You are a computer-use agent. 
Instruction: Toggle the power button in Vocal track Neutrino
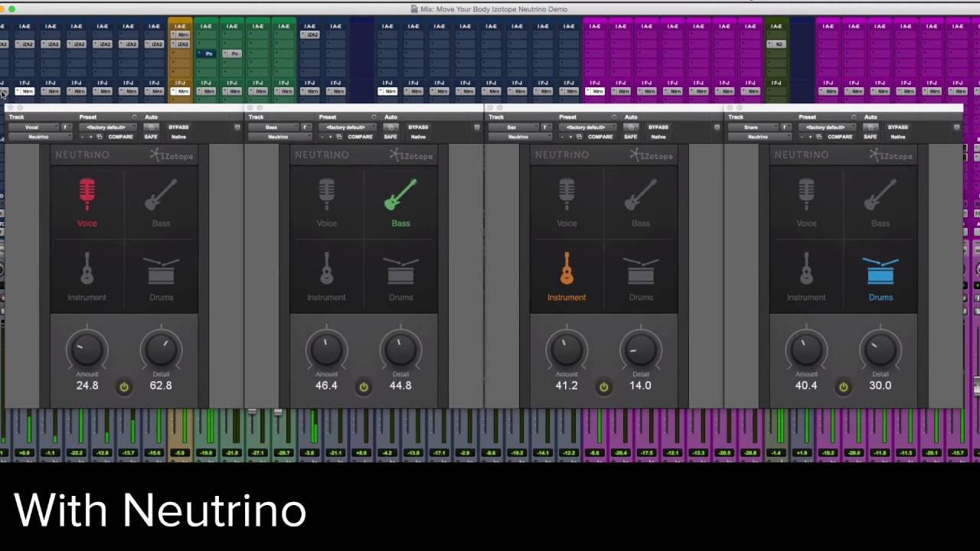pyautogui.click(x=124, y=387)
